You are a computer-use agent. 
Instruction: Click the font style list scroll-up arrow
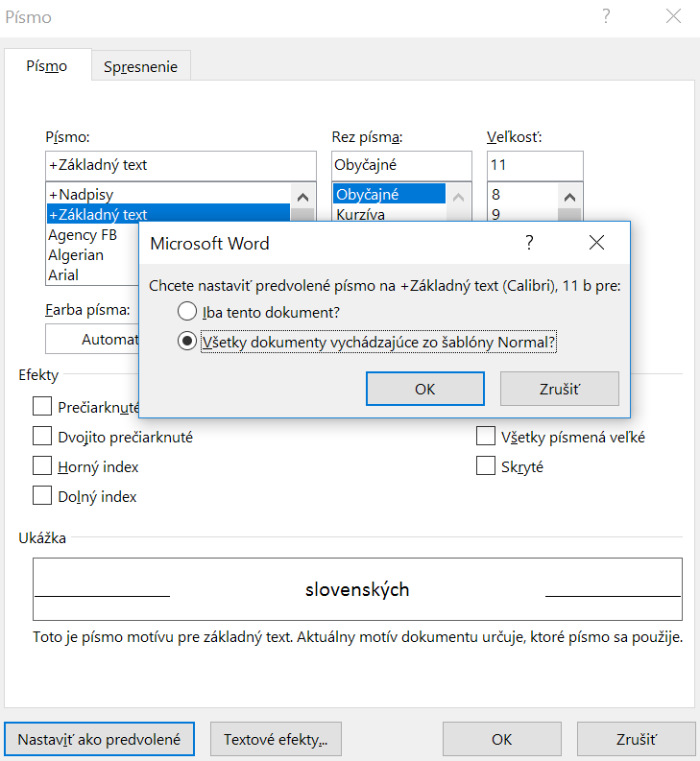coord(458,197)
